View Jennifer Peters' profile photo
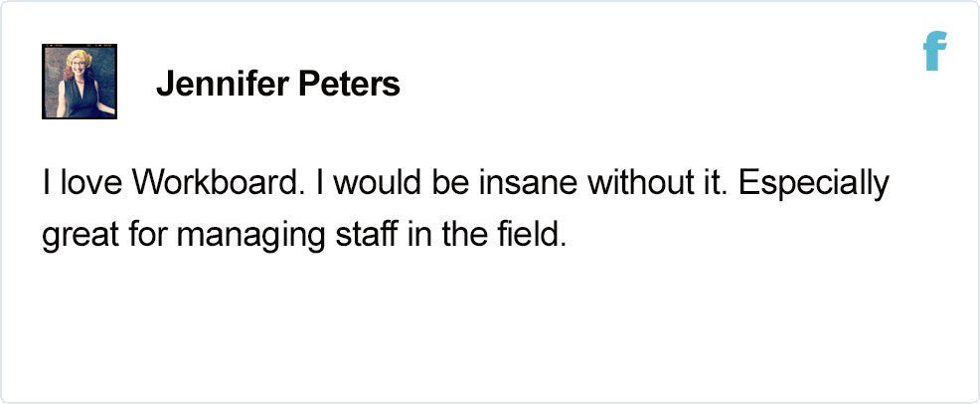The height and width of the screenshot is (404, 980). click(x=80, y=82)
